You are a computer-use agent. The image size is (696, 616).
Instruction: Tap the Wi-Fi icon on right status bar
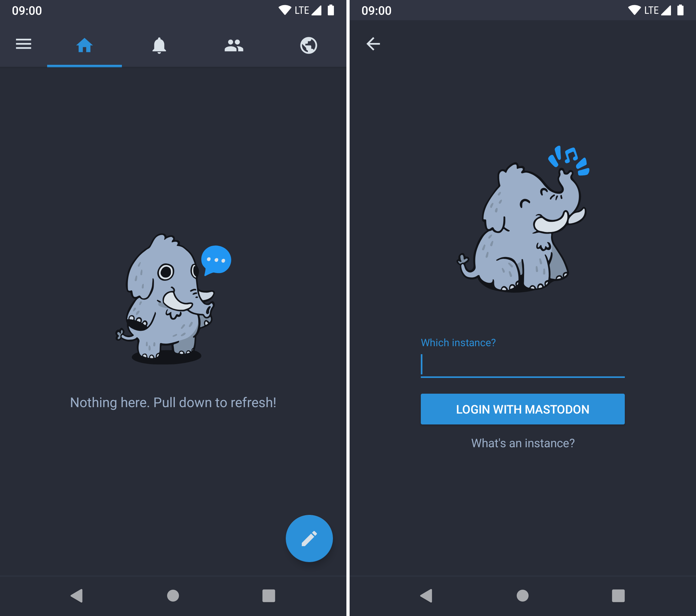(634, 10)
